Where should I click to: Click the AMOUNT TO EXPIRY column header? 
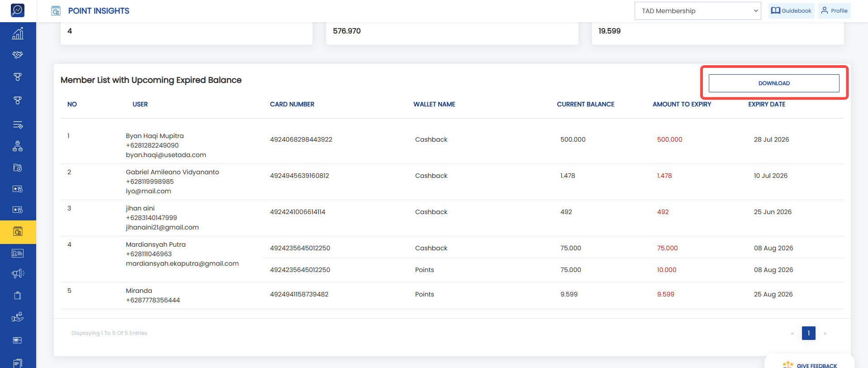[x=682, y=104]
